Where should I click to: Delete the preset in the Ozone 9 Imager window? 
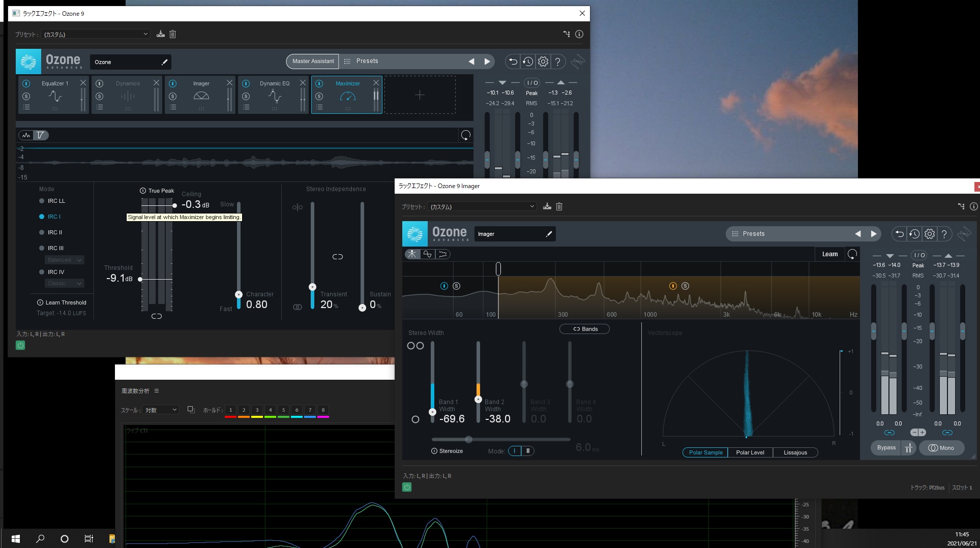point(559,206)
